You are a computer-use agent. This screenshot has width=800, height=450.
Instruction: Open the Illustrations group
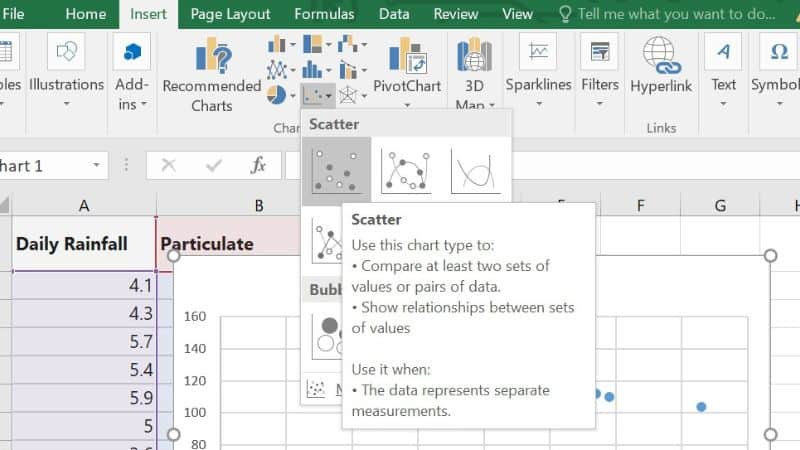point(66,69)
